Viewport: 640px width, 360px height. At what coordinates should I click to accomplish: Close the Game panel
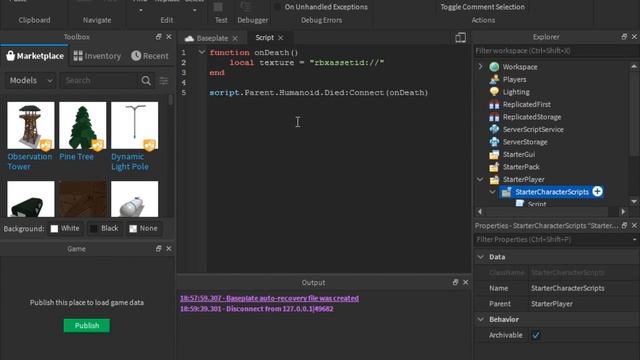[x=169, y=249]
